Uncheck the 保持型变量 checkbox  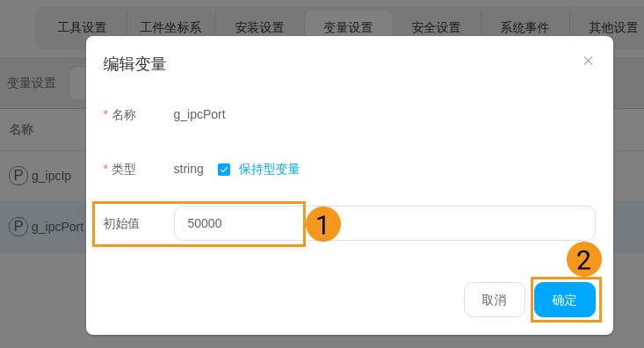coord(224,170)
